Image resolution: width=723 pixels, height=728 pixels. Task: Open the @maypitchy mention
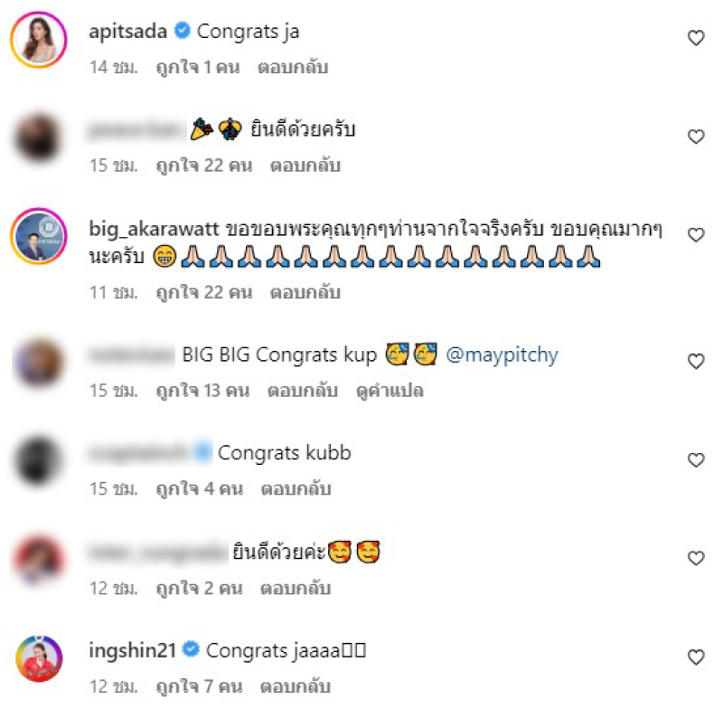[x=502, y=355]
